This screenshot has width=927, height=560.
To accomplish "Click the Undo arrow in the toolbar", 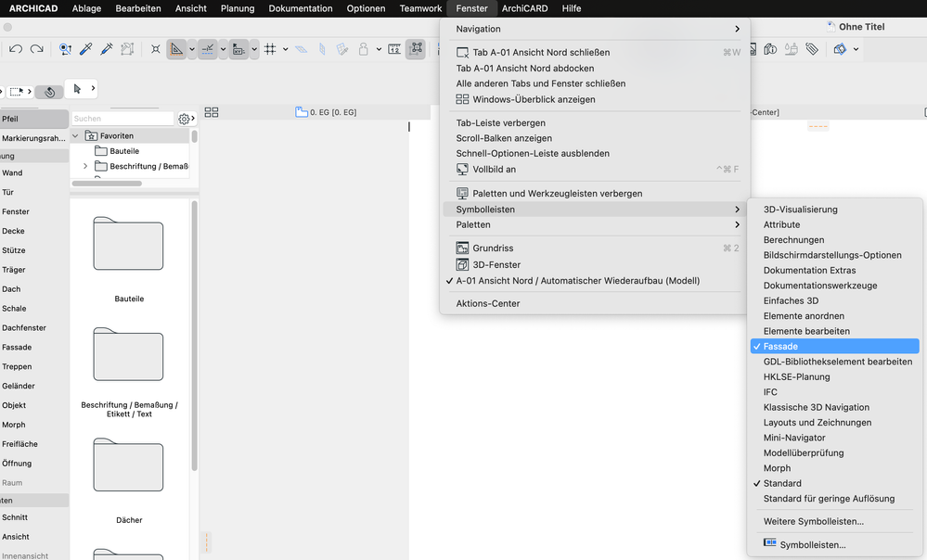I will click(x=16, y=49).
